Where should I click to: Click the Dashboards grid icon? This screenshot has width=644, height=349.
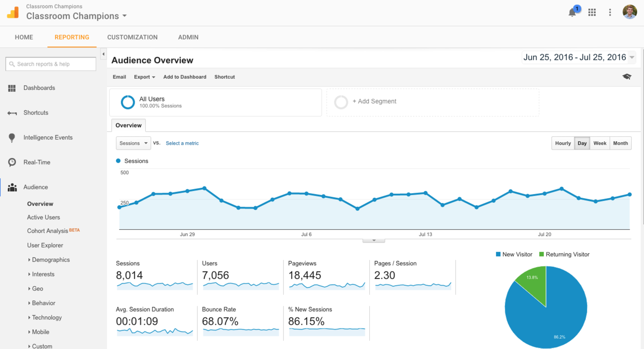click(x=12, y=88)
